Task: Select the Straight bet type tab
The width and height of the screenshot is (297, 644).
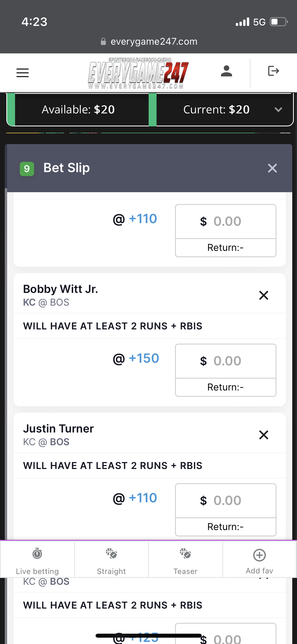Action: 111,559
